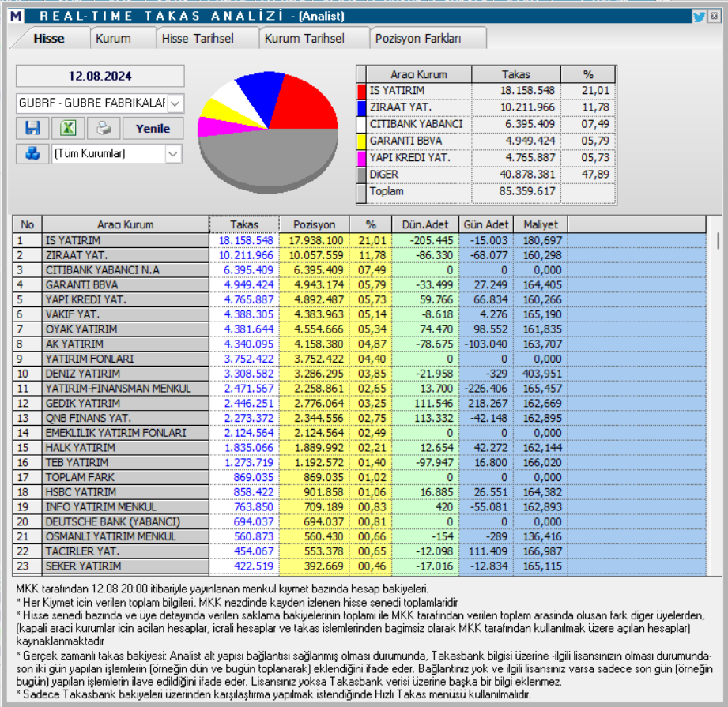Click the save (floppy disk) icon
Viewport: 728px width, 707px height.
coord(32,128)
